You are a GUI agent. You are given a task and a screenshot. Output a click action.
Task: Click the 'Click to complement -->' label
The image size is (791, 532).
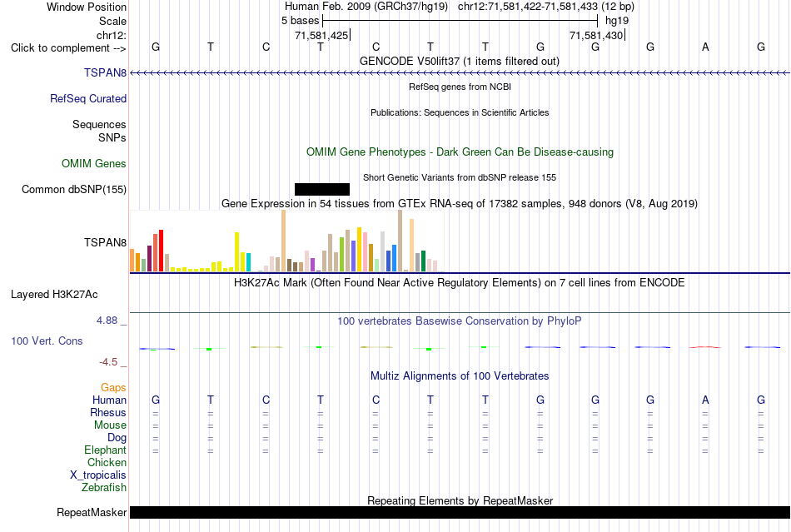point(68,48)
